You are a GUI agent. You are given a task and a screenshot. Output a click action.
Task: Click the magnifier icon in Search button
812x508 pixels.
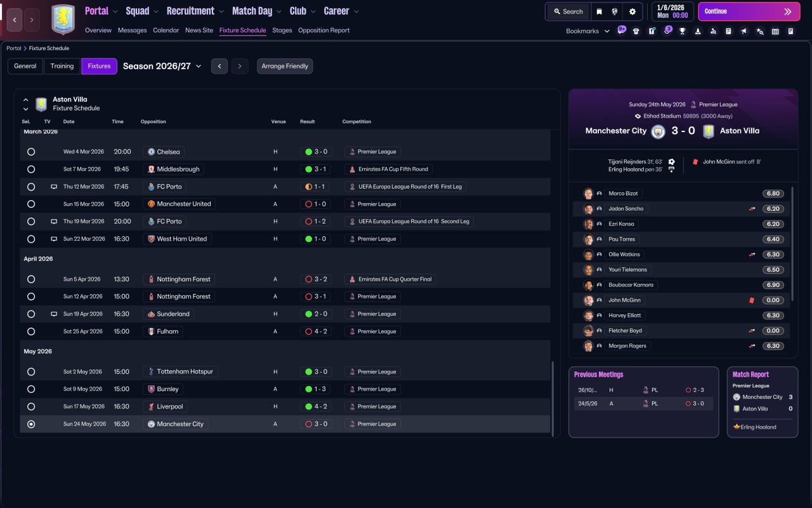coord(557,11)
